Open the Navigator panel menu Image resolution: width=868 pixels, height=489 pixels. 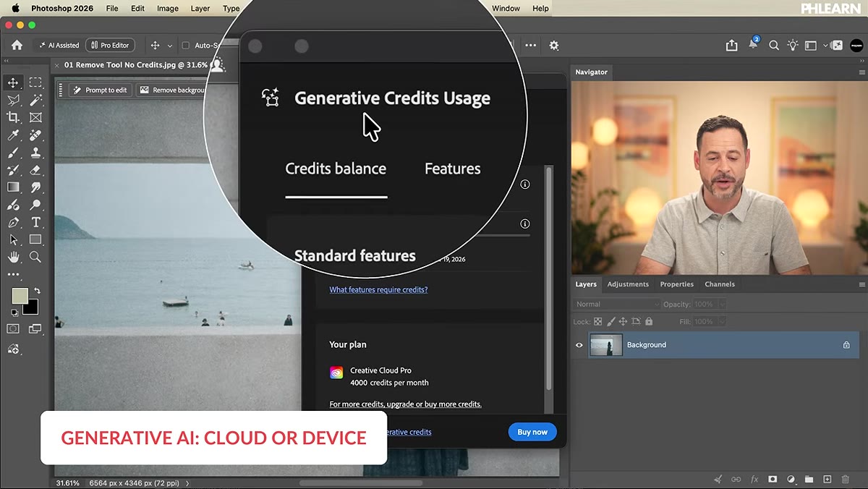(861, 72)
